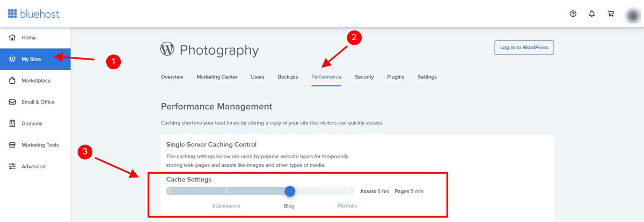Click the WordPress icon beside My Sites

[x=12, y=59]
